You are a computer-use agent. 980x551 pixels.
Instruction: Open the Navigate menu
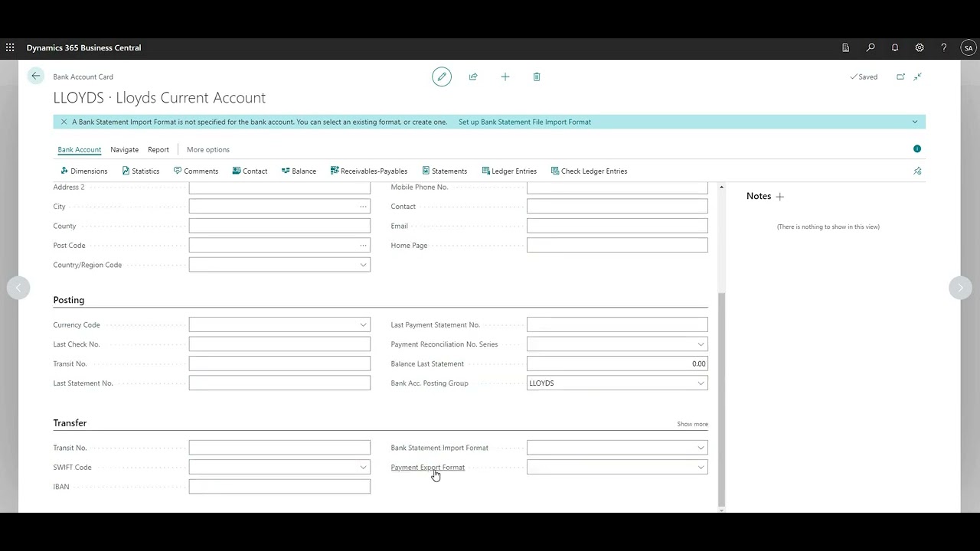[x=124, y=150]
